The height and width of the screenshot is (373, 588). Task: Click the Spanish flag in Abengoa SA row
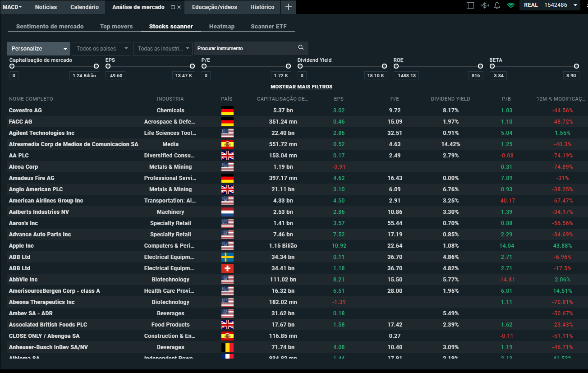point(227,336)
